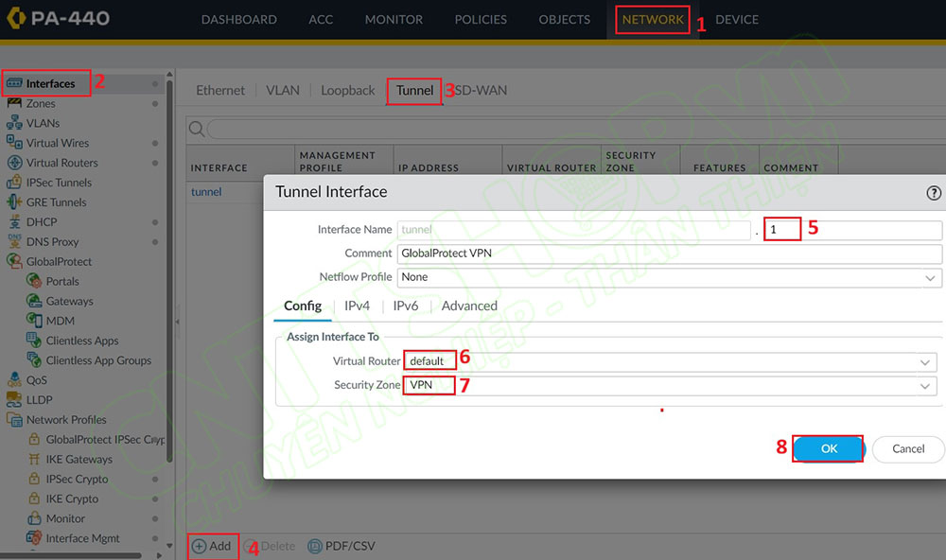Click the Interface Mgmt icon
Image resolution: width=946 pixels, height=560 pixels.
point(34,537)
